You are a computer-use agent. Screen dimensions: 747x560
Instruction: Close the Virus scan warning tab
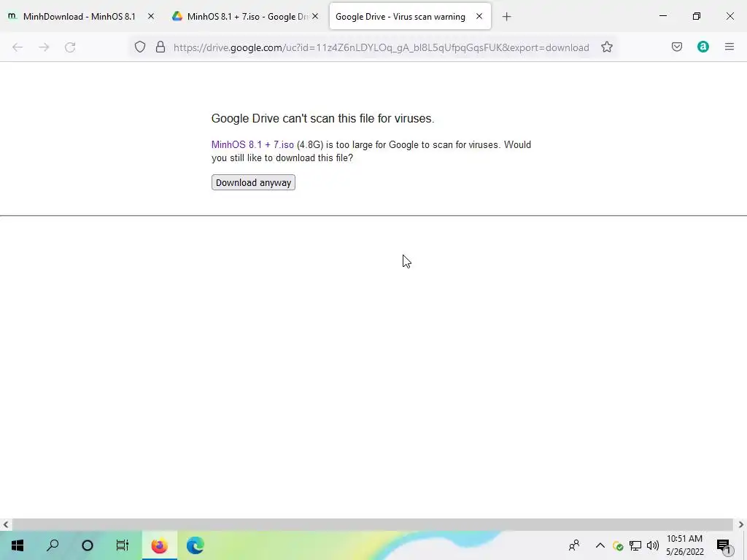[479, 16]
